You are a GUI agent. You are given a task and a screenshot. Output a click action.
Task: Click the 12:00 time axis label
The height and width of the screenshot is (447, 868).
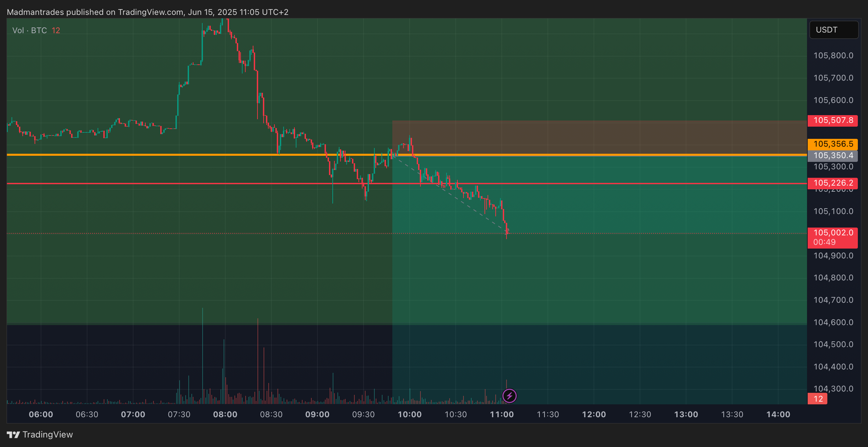(x=594, y=414)
